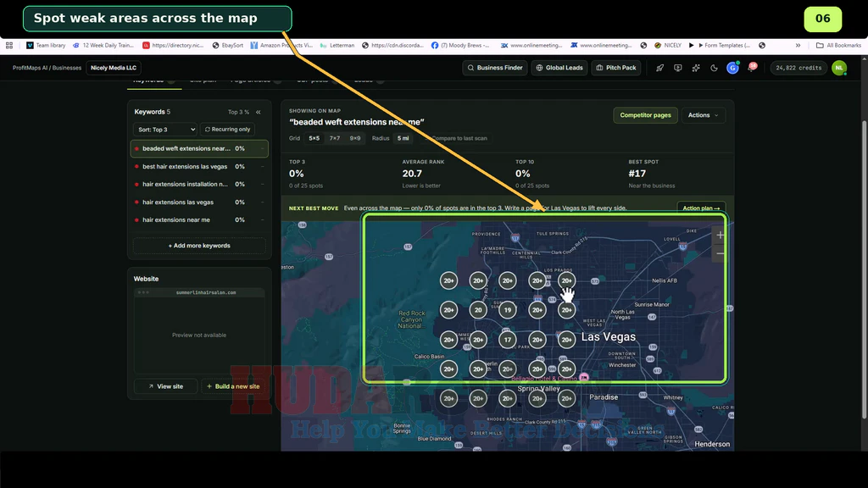Select the 5 mi radius option
868x488 pixels.
pos(403,138)
